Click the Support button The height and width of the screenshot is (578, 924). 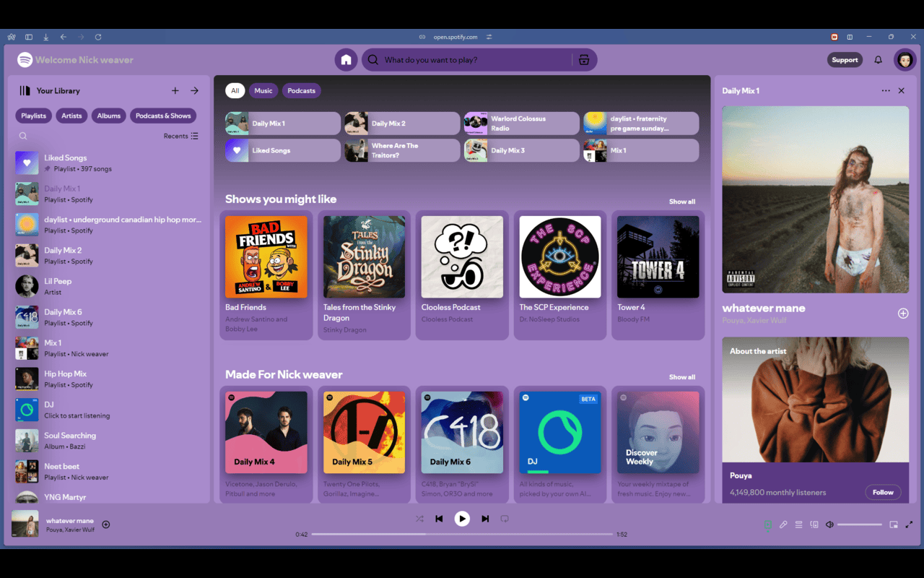pos(845,60)
